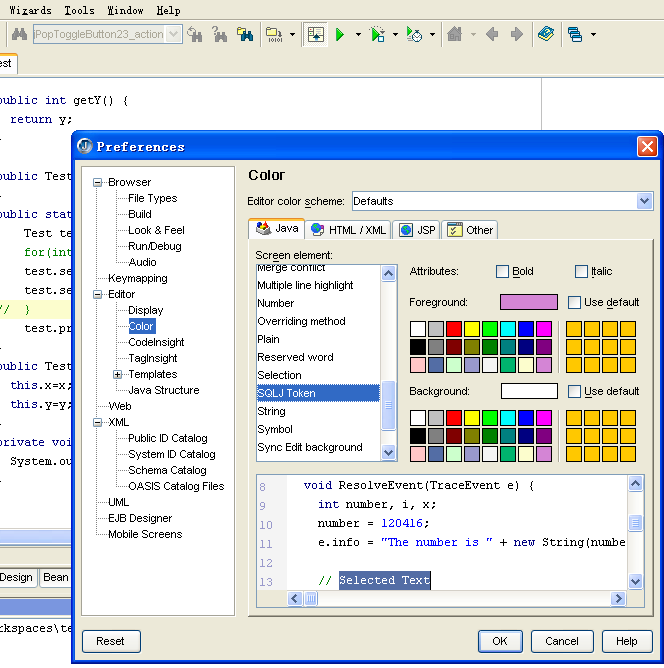Click the binoculars Find icon in toolbar
664x668 pixels.
coord(18,35)
